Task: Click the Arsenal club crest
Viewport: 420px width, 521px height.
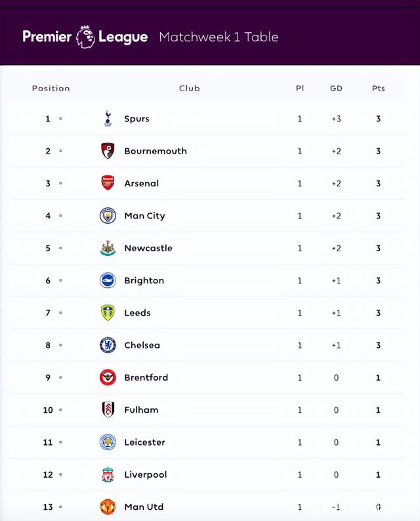Action: point(108,183)
